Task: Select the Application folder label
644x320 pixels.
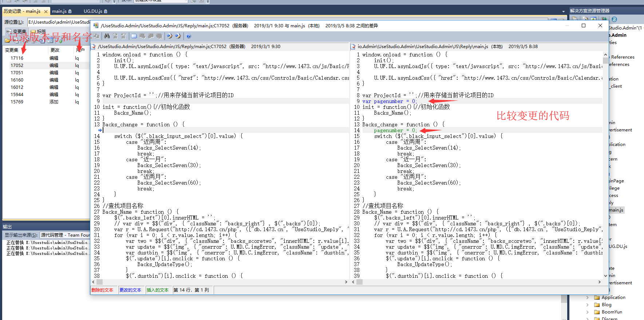Action: [x=613, y=297]
